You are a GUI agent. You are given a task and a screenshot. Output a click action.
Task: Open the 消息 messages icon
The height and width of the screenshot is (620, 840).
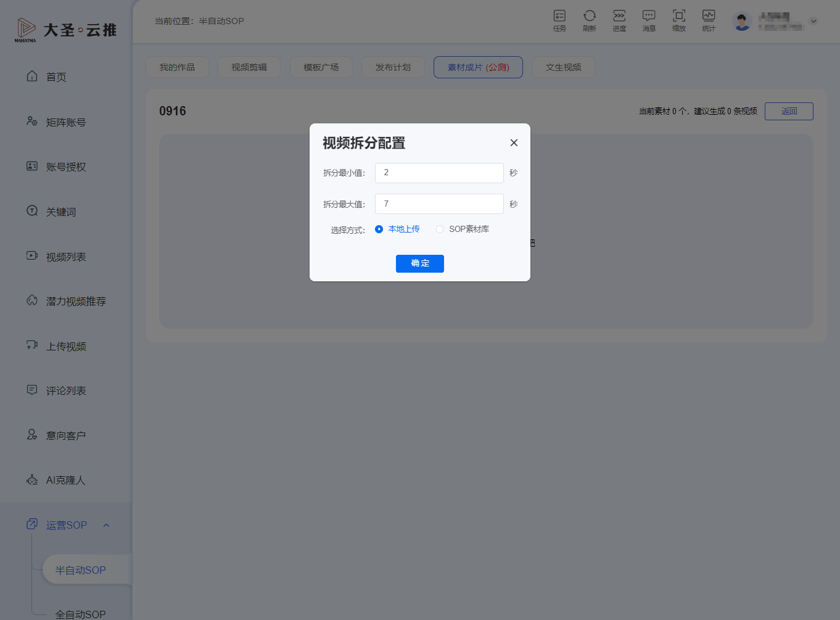pyautogui.click(x=649, y=20)
